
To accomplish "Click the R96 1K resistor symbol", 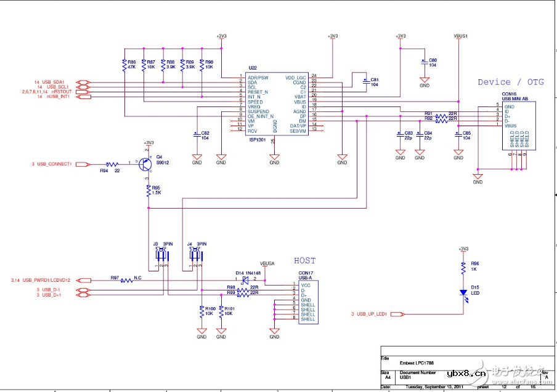I will click(463, 268).
